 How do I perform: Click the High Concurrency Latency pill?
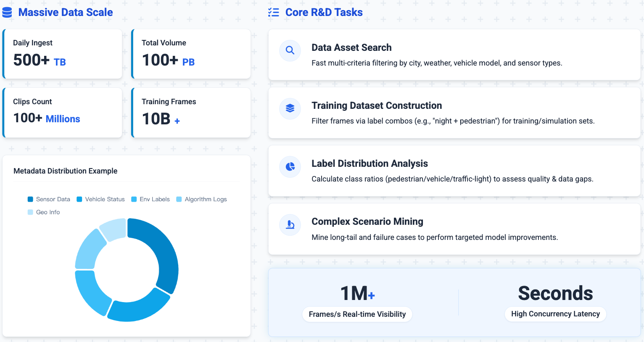click(555, 314)
